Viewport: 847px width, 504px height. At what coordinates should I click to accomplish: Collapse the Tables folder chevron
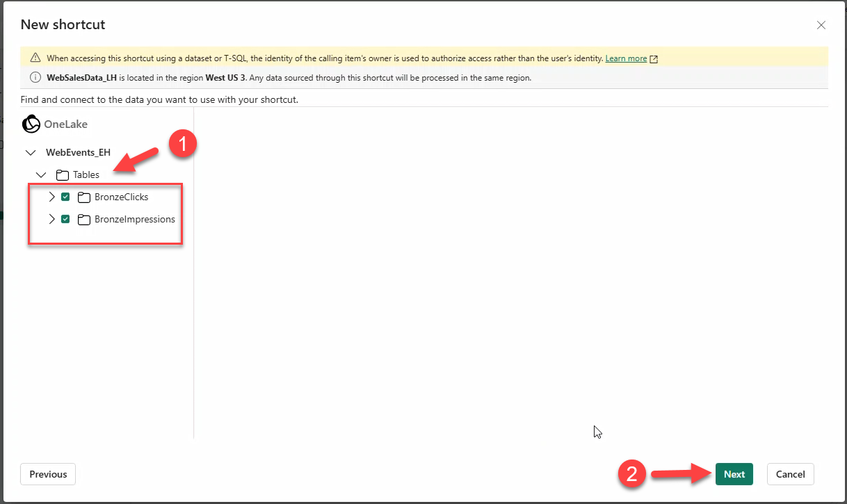click(41, 175)
